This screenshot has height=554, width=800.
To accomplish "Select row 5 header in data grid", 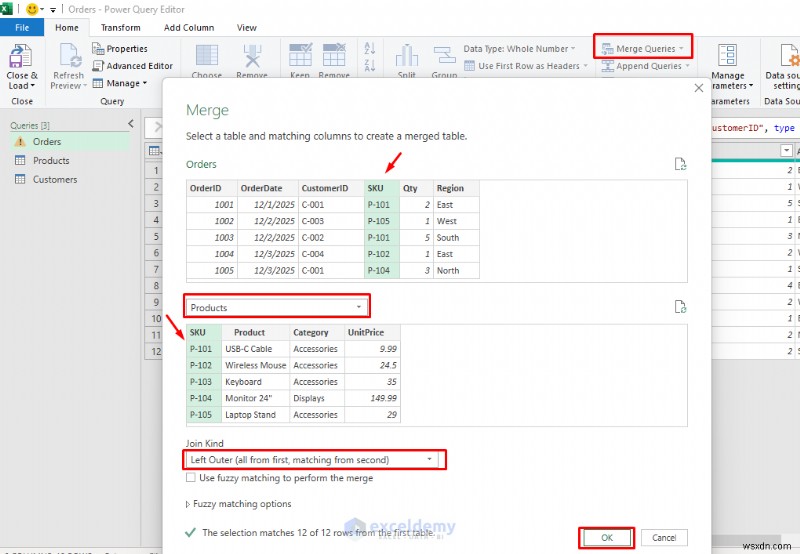I will point(155,237).
